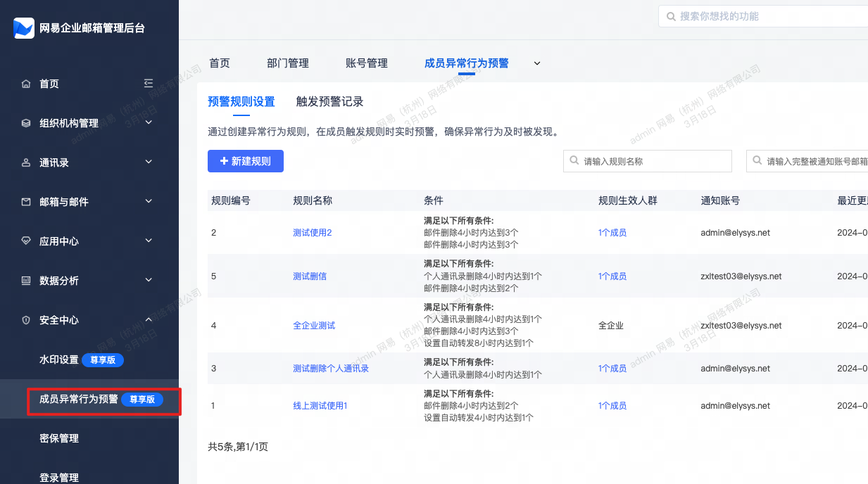The image size is (868, 484).
Task: Open the tab overflow dropdown arrow
Action: (537, 63)
